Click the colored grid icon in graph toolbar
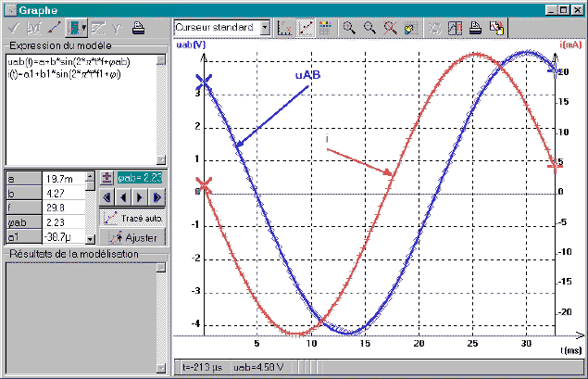Screen dimensions: 588x379 click(x=326, y=28)
